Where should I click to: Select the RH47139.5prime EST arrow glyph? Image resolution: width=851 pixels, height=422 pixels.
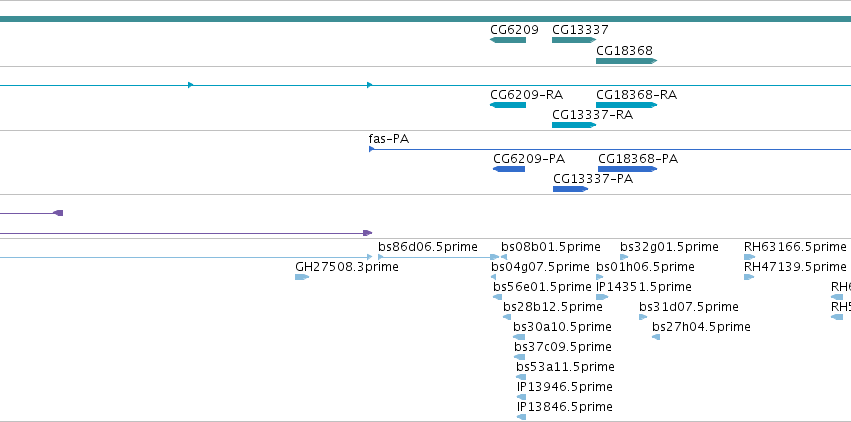(x=749, y=277)
